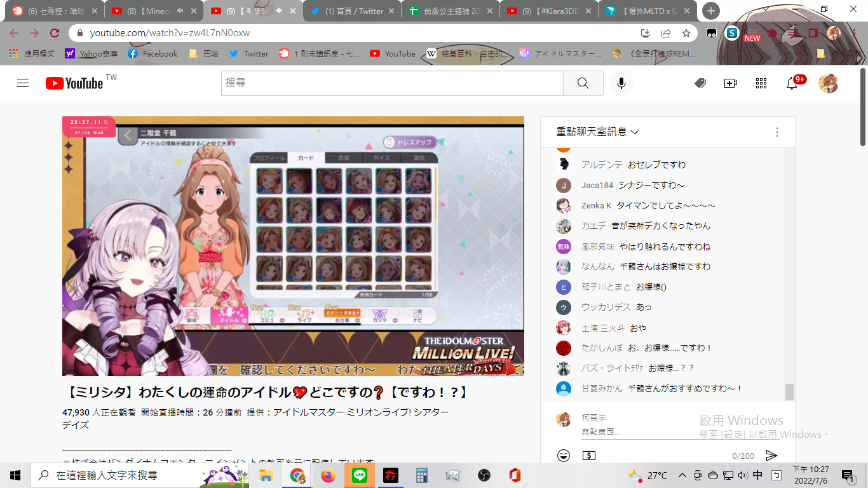Click the video title text
Viewport: 868px width, 488px height.
click(x=268, y=392)
